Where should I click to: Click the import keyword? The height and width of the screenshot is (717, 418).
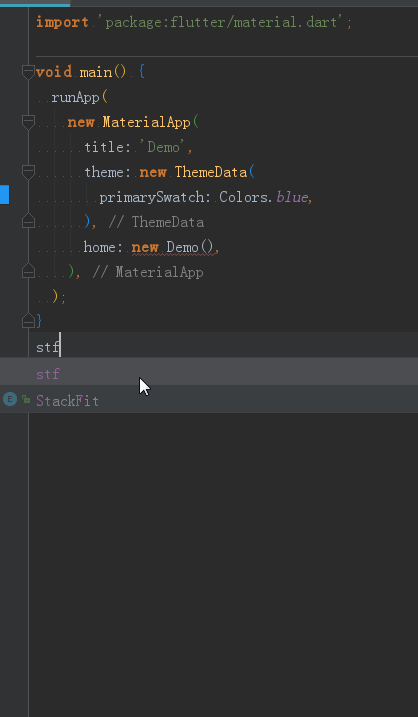[x=62, y=22]
